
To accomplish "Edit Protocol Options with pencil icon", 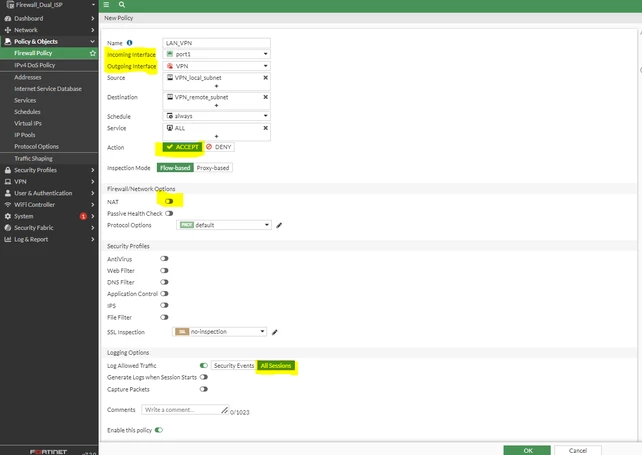I will point(279,225).
